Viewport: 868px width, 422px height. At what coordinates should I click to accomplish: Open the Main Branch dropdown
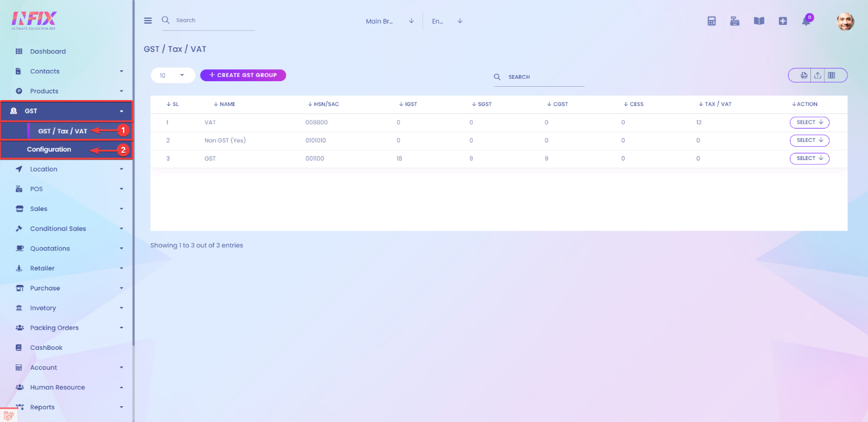tap(389, 21)
